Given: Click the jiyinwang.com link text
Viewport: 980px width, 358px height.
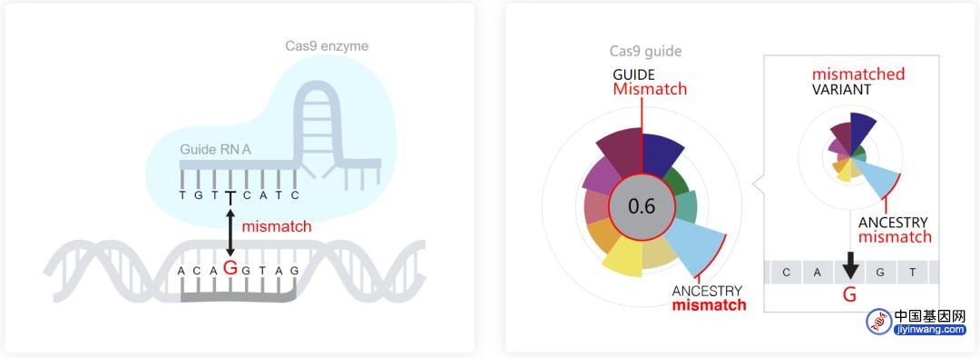Looking at the screenshot, I should (930, 330).
